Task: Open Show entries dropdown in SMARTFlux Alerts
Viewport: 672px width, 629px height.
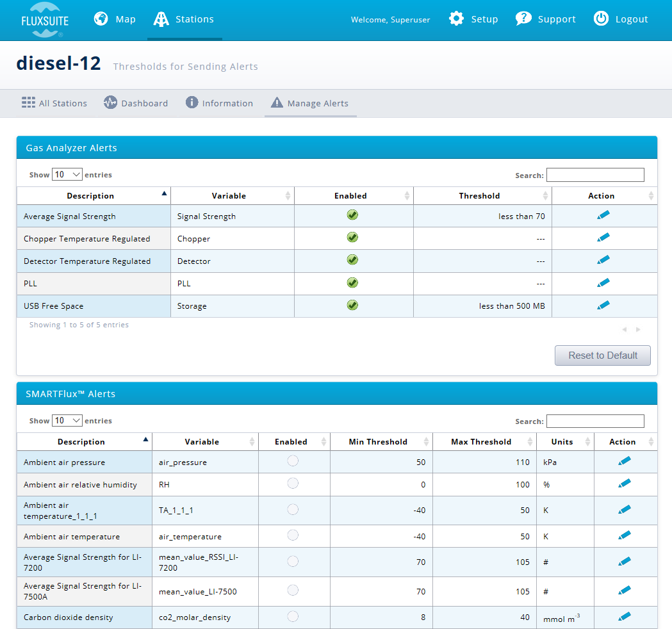Action: pyautogui.click(x=67, y=420)
